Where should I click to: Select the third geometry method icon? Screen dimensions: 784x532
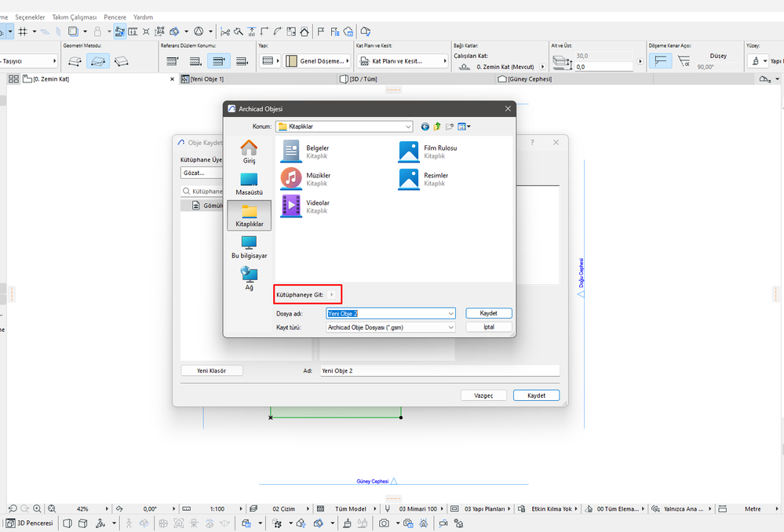[x=121, y=61]
